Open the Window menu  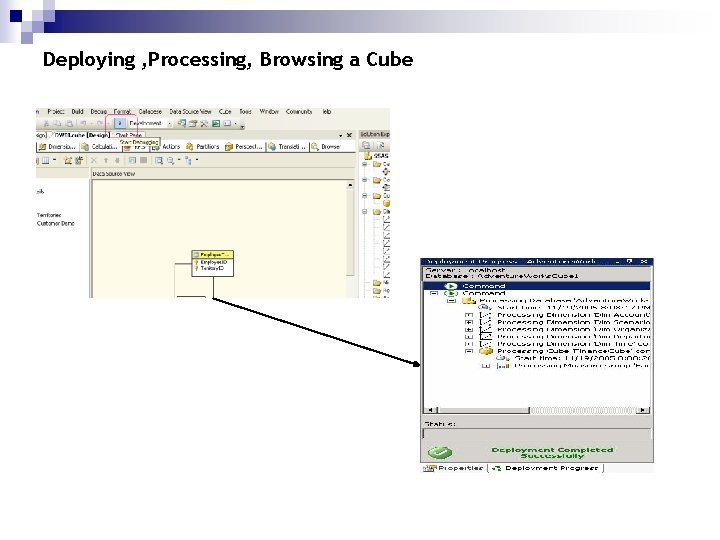click(x=269, y=112)
